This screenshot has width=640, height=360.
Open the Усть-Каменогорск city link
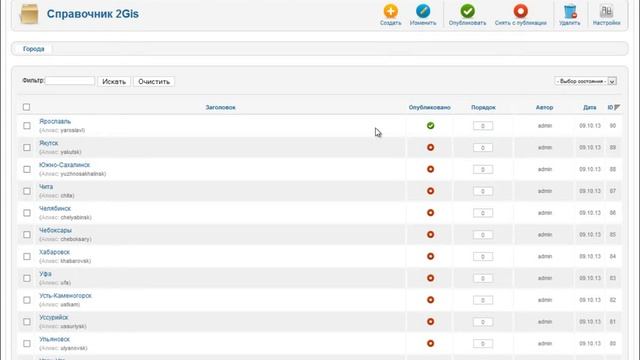65,296
